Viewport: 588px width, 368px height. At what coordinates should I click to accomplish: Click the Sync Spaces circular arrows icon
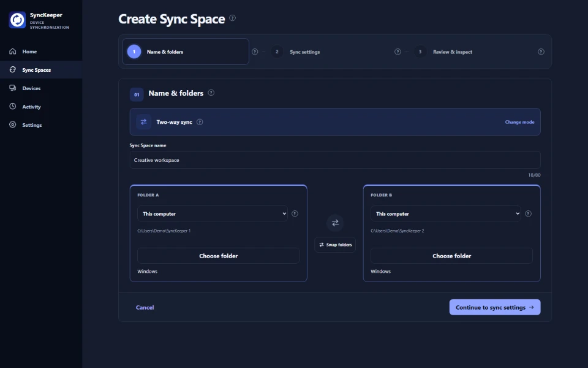(x=13, y=69)
